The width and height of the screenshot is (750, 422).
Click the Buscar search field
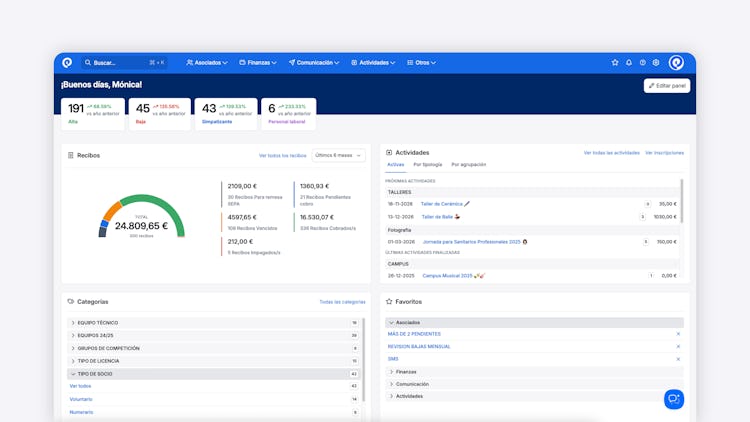(x=124, y=63)
